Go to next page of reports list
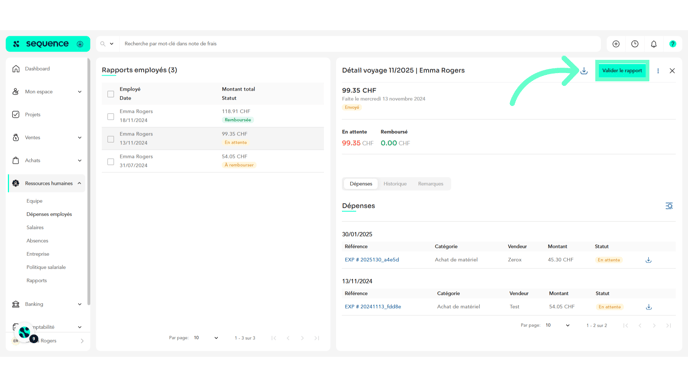 (302, 338)
